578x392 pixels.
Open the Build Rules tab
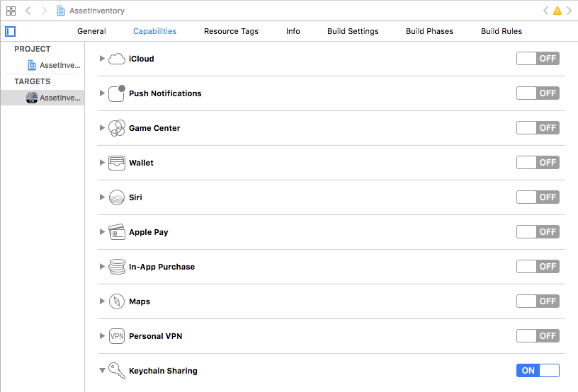[x=501, y=31]
